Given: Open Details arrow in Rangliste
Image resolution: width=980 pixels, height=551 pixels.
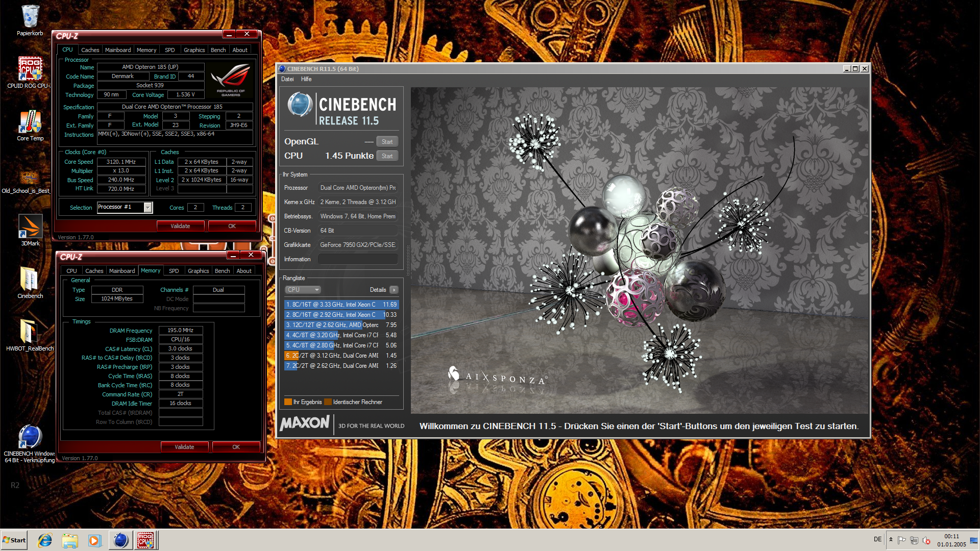Looking at the screenshot, I should [x=394, y=290].
